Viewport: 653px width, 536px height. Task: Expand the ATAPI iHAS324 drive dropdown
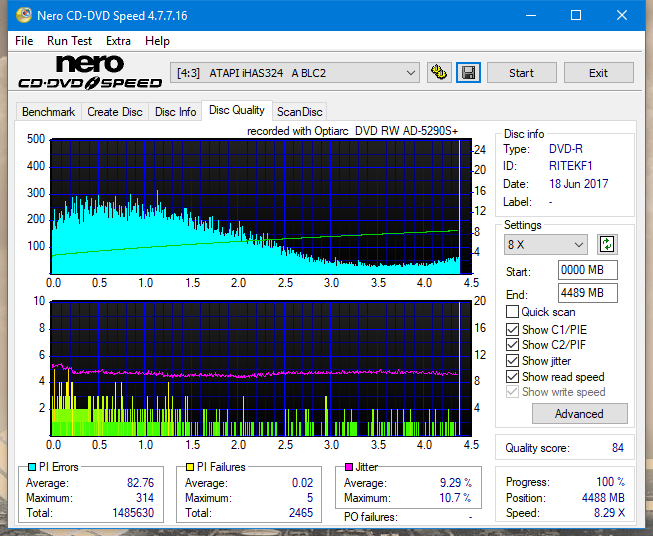(294, 73)
